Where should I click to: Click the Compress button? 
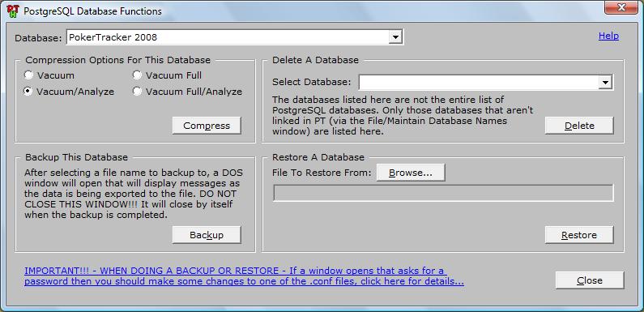click(x=207, y=126)
